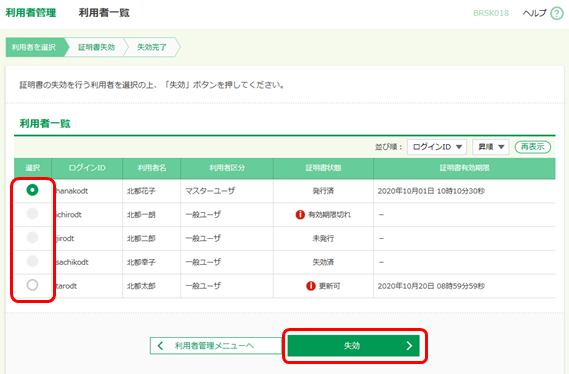Click the user name 北都幸子
The height and width of the screenshot is (374, 569).
click(x=141, y=262)
